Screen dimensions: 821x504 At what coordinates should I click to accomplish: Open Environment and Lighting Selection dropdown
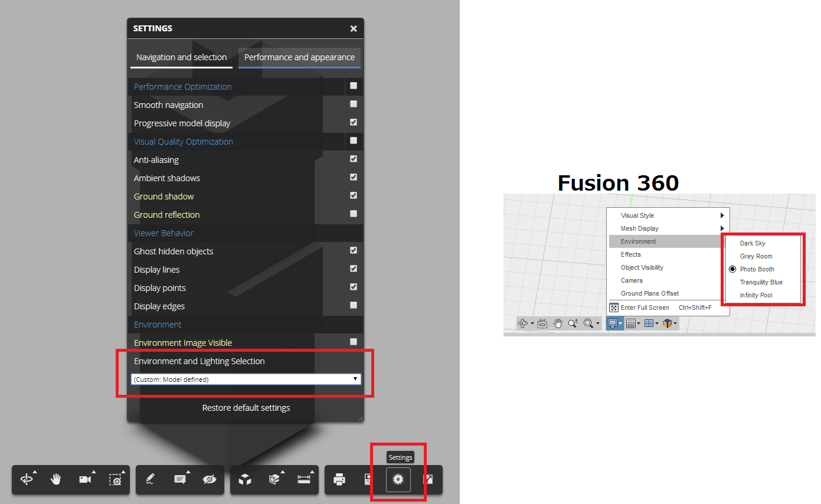[x=246, y=379]
